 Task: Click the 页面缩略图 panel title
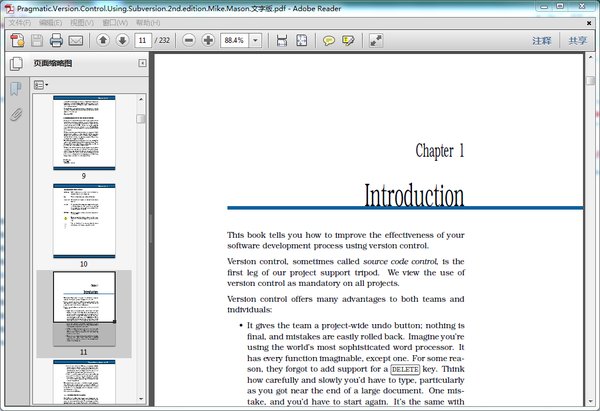[52, 63]
